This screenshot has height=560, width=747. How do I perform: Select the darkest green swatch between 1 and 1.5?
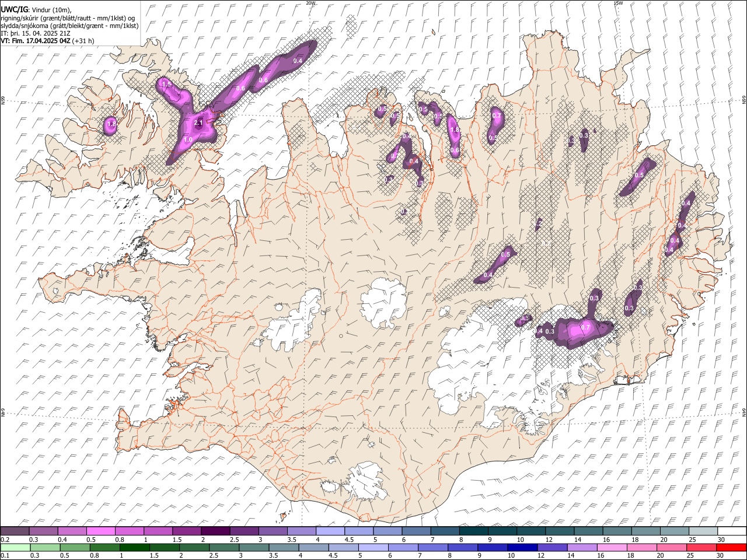point(134,548)
